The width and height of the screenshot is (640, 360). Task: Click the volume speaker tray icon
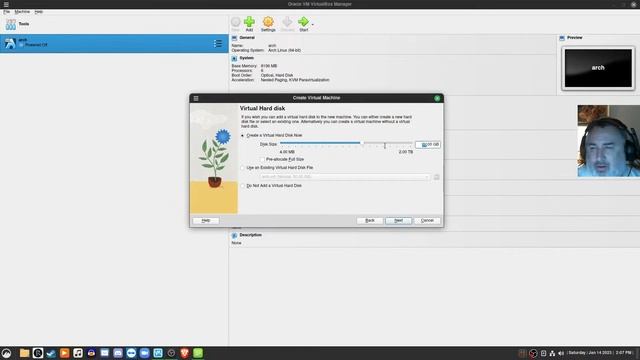[561, 353]
